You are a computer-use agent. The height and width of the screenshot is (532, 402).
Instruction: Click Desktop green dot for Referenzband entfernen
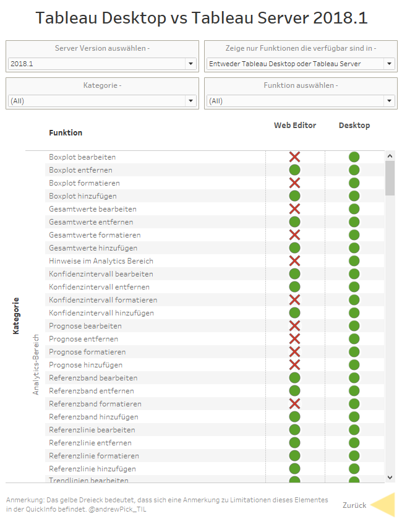tap(354, 391)
